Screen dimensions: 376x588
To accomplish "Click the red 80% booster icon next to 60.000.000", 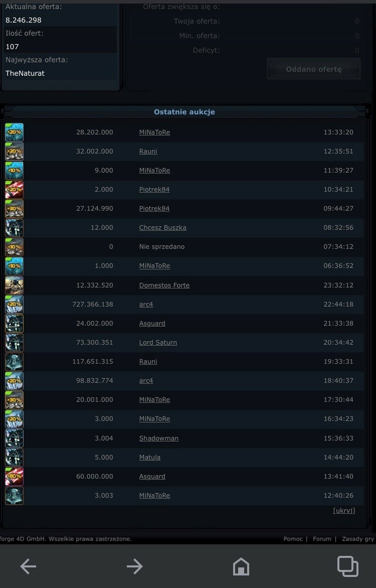I will [x=14, y=476].
